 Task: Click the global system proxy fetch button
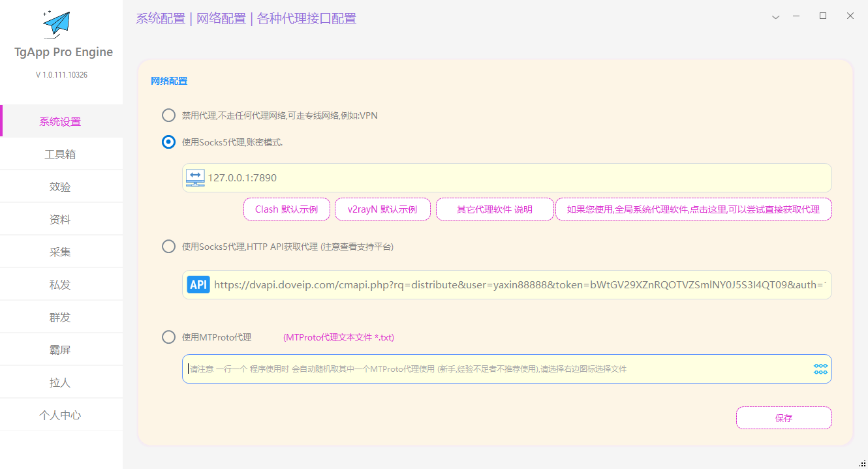(x=693, y=209)
